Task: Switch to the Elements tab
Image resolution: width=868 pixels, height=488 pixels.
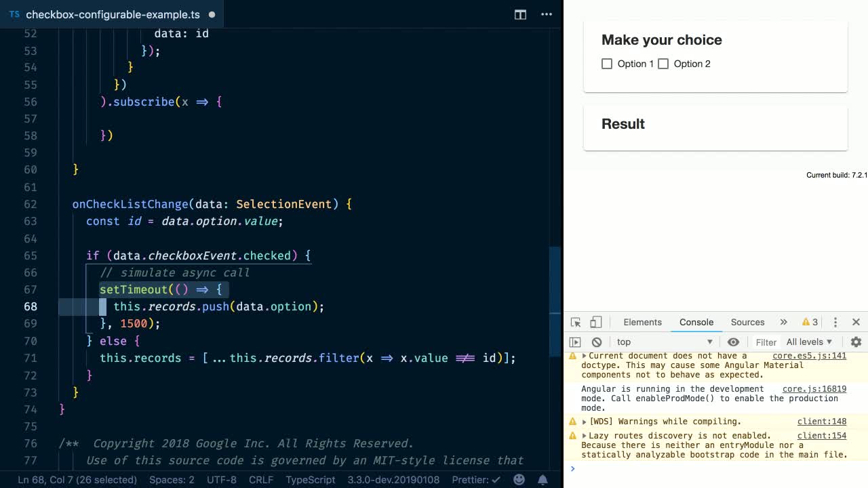Action: [642, 322]
